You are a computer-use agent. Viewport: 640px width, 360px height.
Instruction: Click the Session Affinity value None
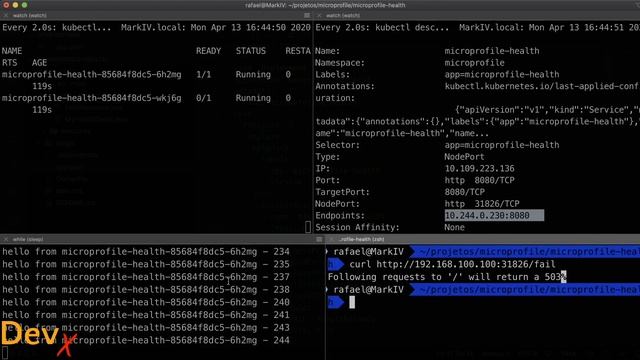[455, 227]
